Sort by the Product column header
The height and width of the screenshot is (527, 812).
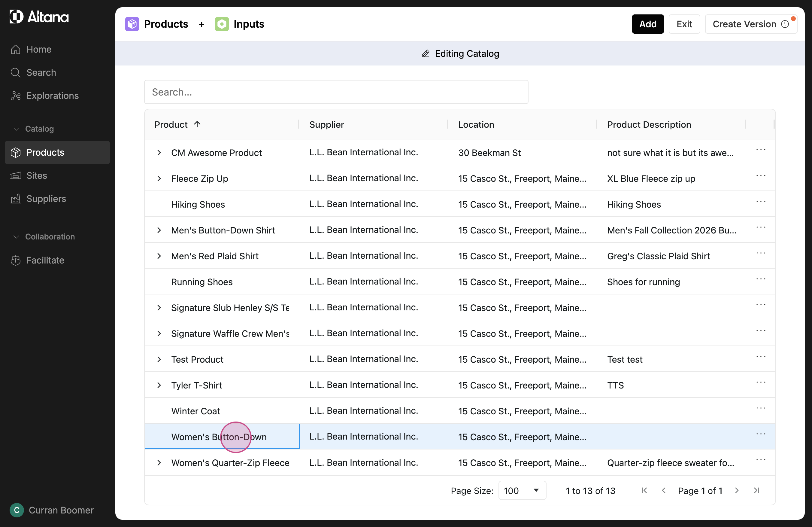(171, 125)
